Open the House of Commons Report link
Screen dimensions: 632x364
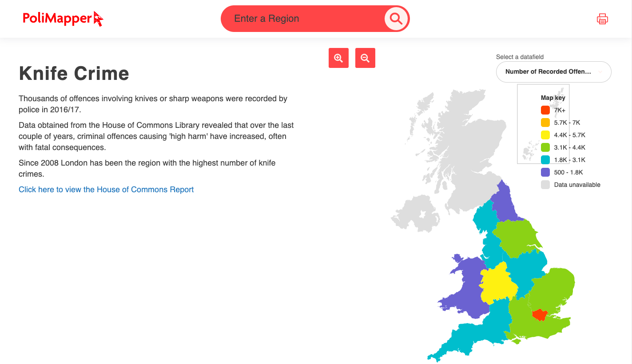click(x=106, y=190)
